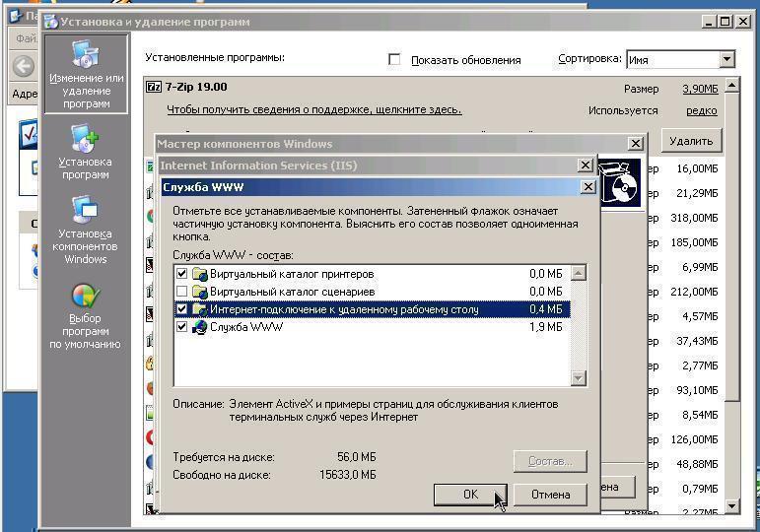Click the 212,00МБ size entry
The height and width of the screenshot is (532, 760).
point(694,292)
